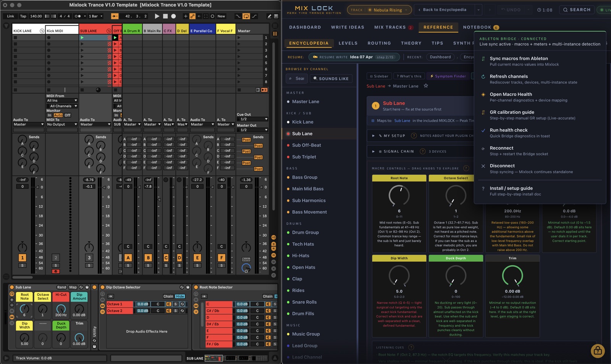Toggle the Loop switch in Ableton's toolbar
The width and height of the screenshot is (611, 364).
click(246, 16)
